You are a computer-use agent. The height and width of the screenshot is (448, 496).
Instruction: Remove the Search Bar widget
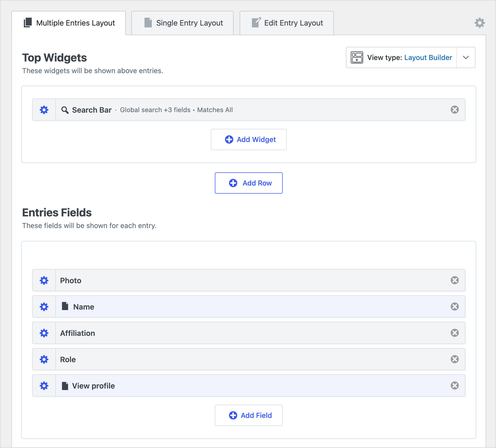(455, 110)
